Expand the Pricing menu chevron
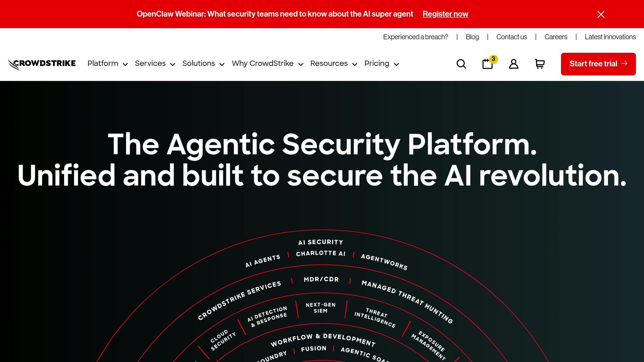Viewport: 644px width, 362px height. [x=397, y=64]
